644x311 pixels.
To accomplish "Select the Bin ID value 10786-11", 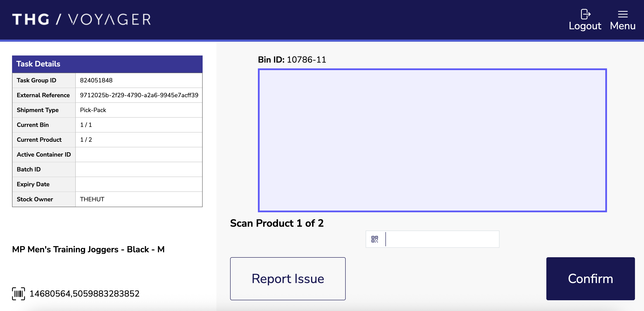I will tap(307, 60).
